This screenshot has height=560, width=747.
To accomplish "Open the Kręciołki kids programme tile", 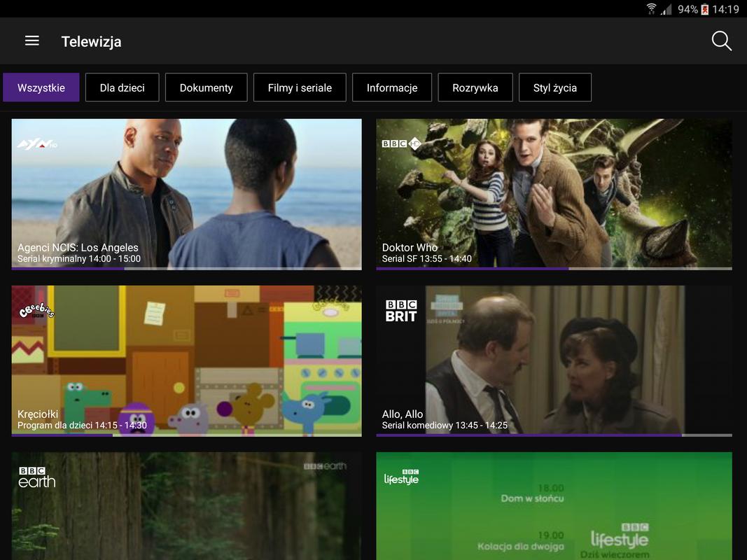I will tap(187, 360).
